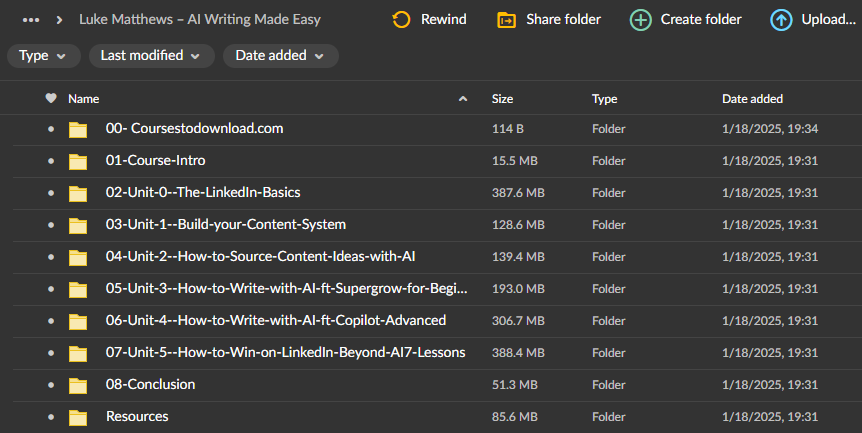Open folder 03-Unit-1--Build-your-Content-System
The image size is (862, 433).
pos(226,224)
